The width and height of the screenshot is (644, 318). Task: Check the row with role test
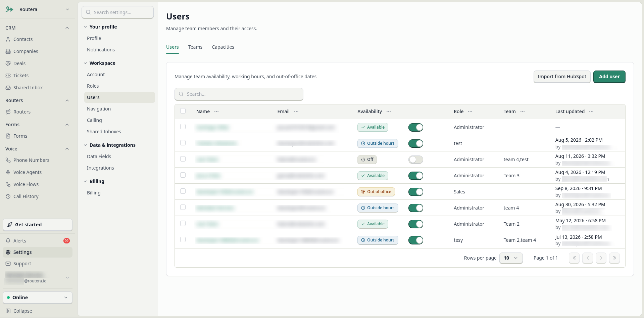click(183, 143)
